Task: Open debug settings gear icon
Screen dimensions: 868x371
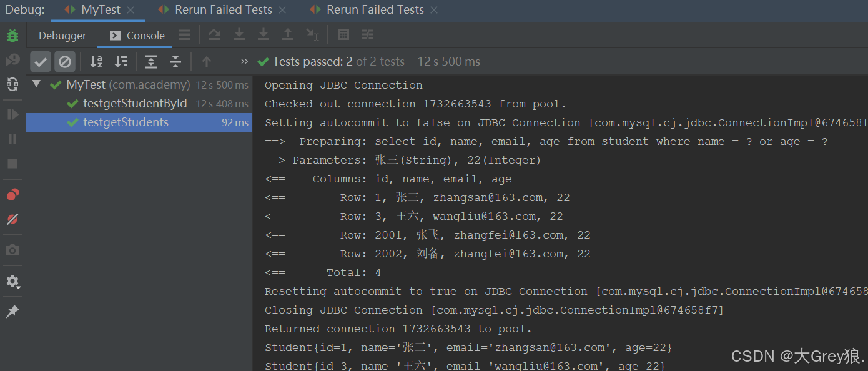Action: pyautogui.click(x=12, y=282)
